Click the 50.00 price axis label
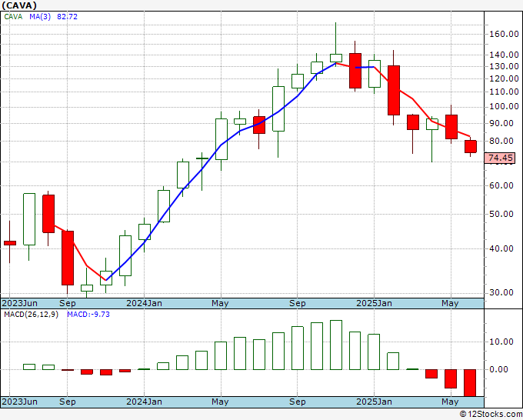This screenshot has height=420, width=523. (x=501, y=214)
